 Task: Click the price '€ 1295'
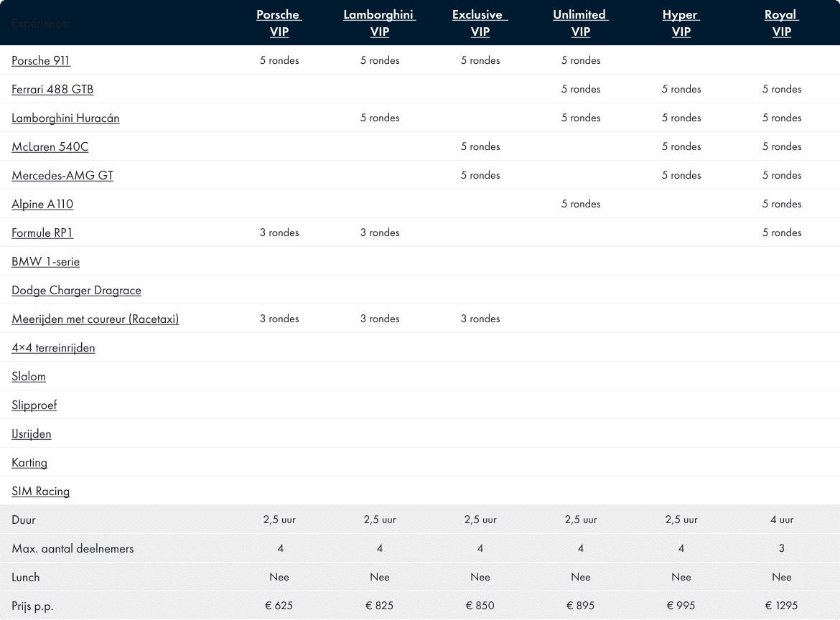[x=782, y=606]
